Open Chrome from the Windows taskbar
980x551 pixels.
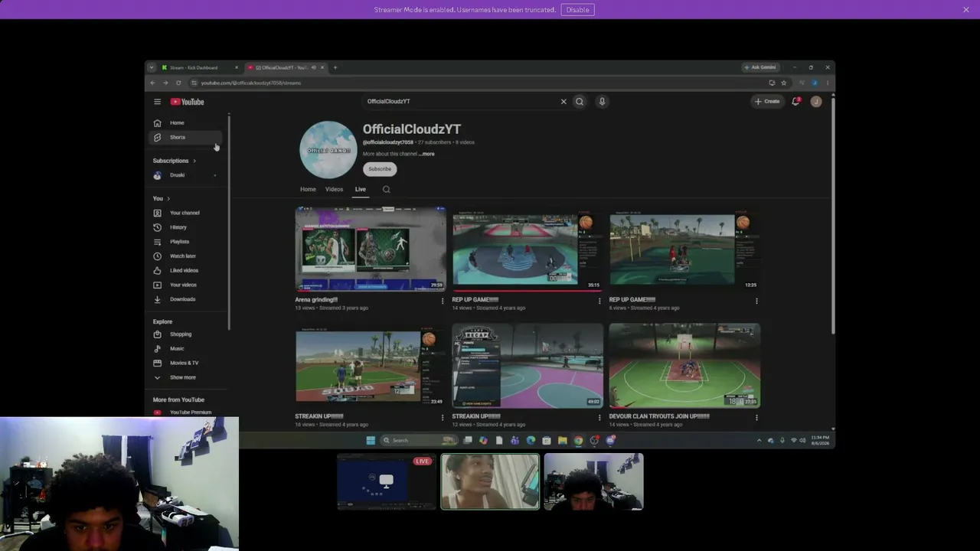578,440
